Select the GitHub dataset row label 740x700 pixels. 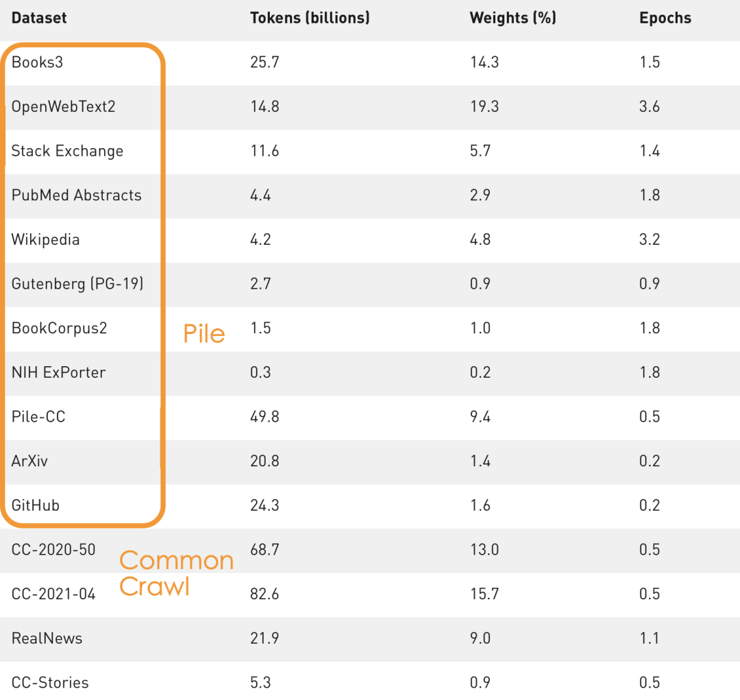point(36,506)
